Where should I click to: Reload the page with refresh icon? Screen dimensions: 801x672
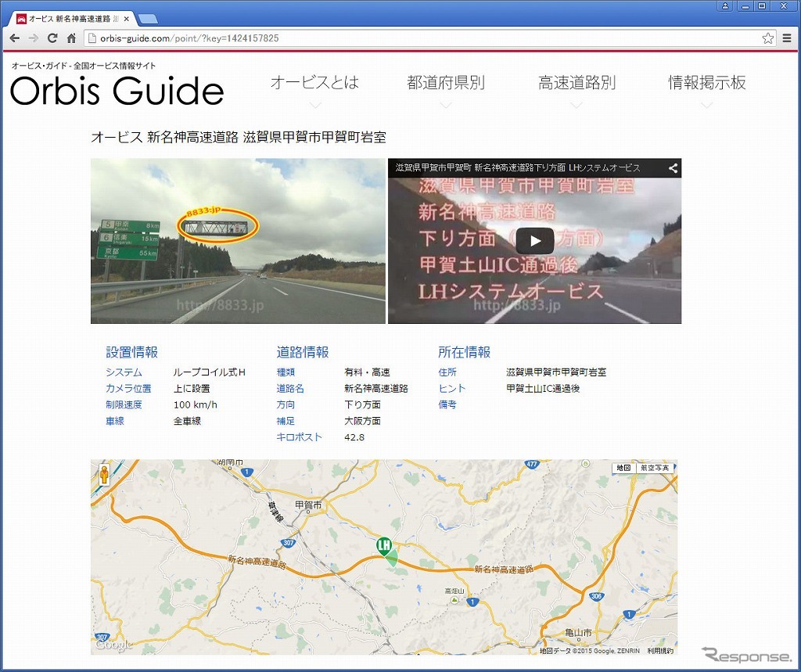click(52, 38)
